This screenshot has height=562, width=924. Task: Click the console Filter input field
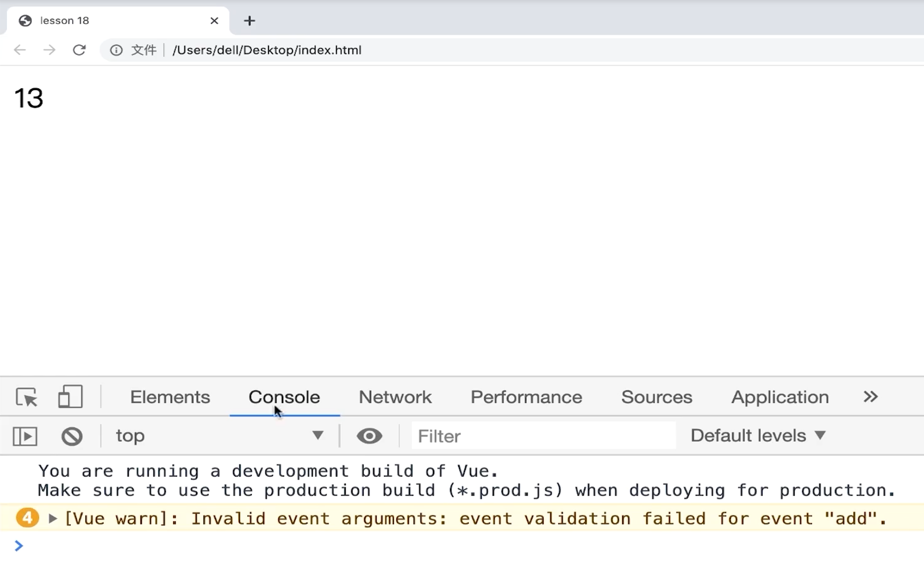coord(544,436)
